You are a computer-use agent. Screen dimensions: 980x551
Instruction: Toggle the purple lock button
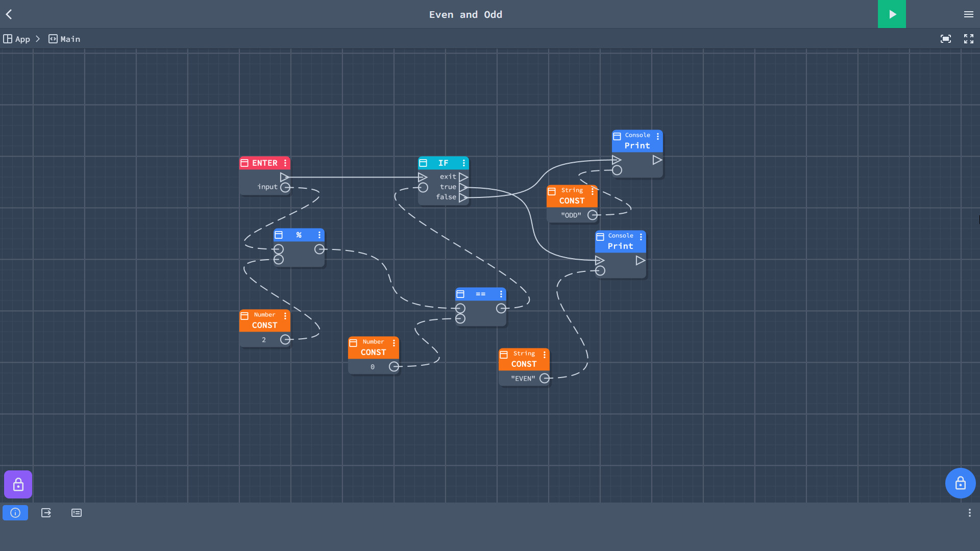pyautogui.click(x=18, y=484)
